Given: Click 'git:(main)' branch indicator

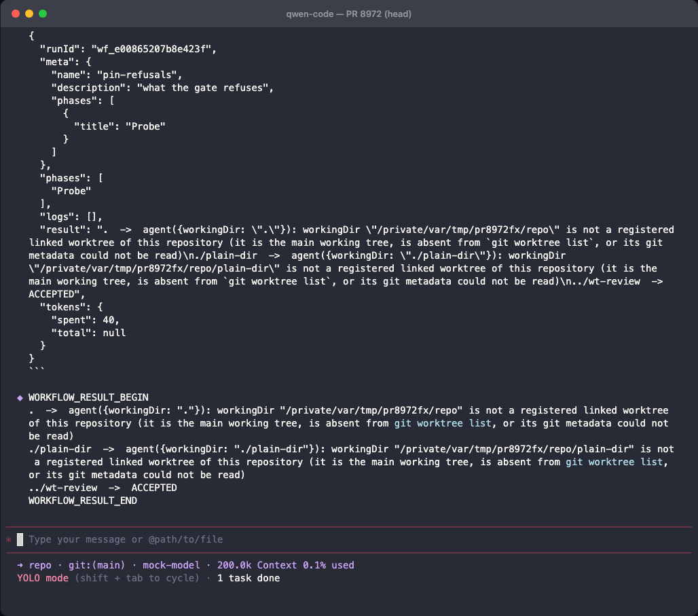Looking at the screenshot, I should click(x=97, y=565).
